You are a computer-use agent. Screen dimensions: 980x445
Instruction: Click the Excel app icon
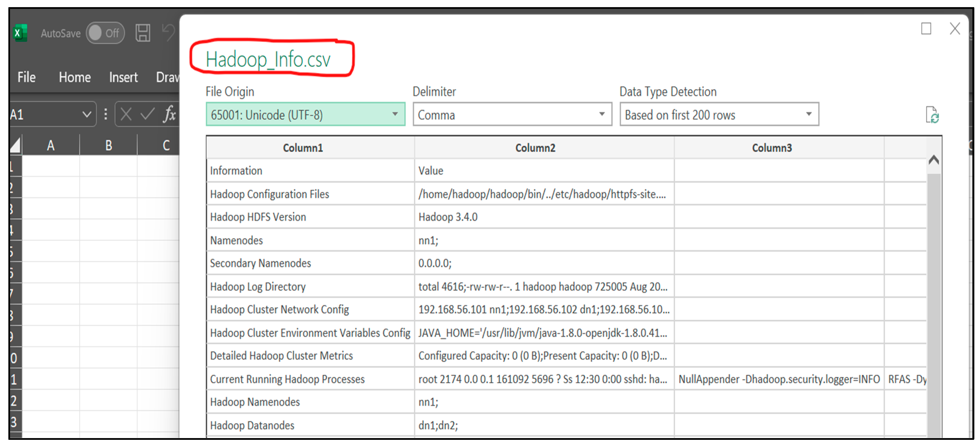point(20,33)
